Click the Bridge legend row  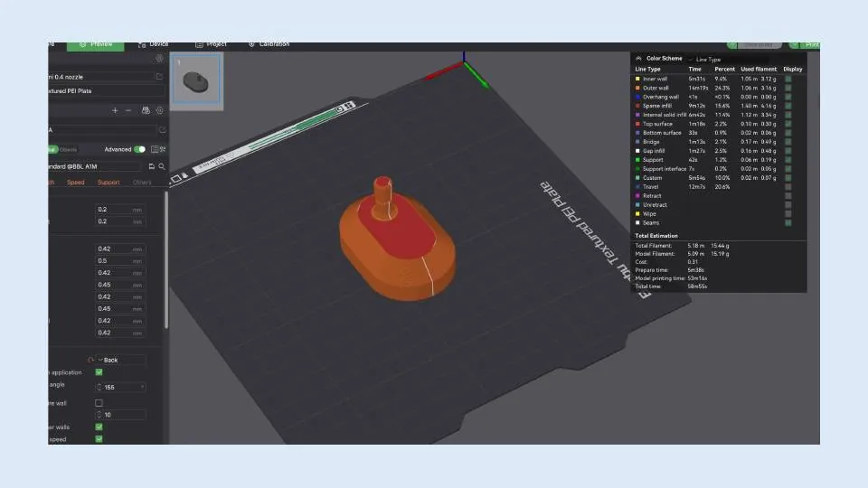714,142
